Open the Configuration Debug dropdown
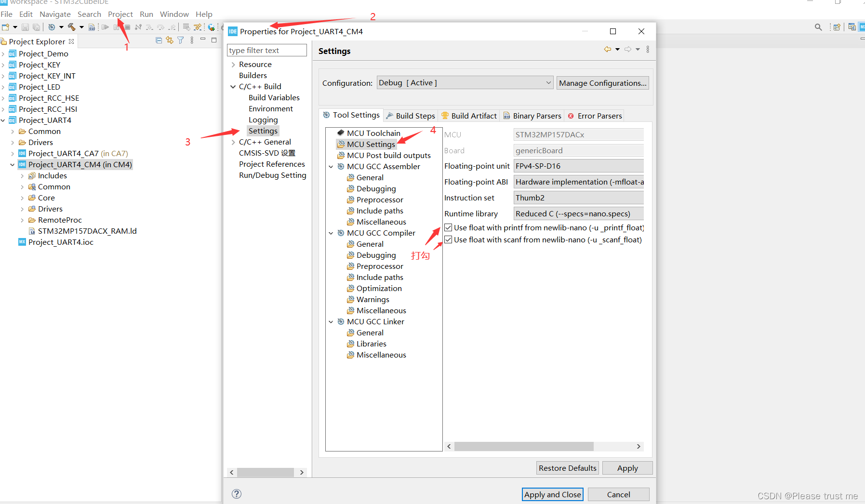This screenshot has height=504, width=865. coord(465,83)
